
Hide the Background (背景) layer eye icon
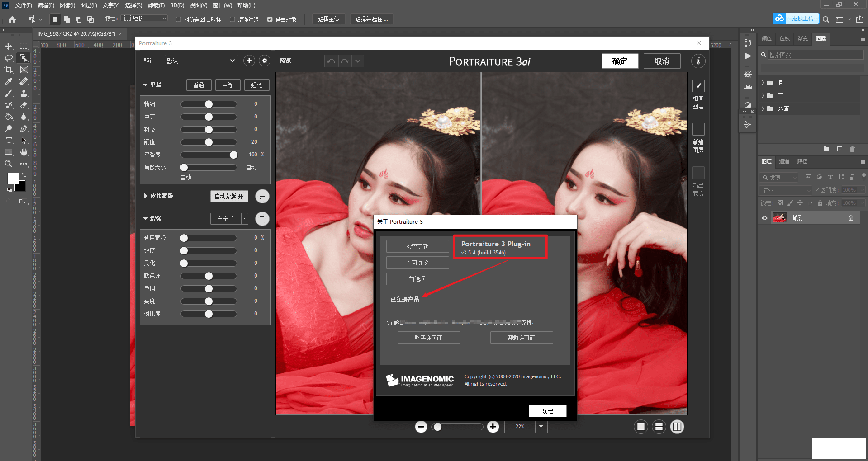(x=764, y=218)
